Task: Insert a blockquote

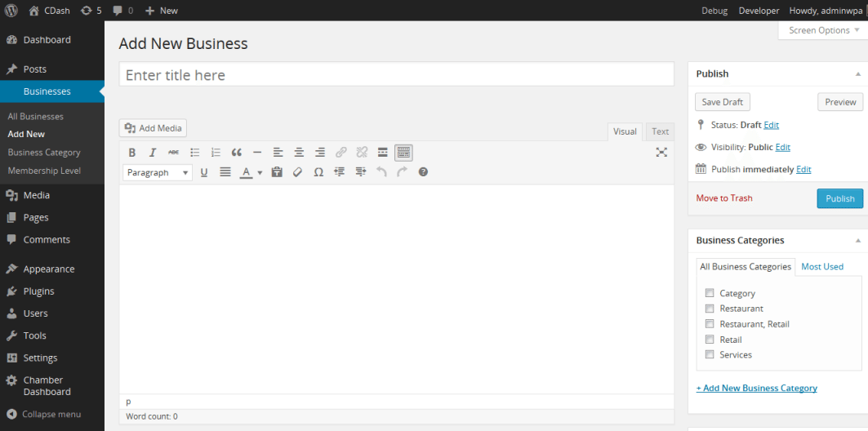Action: click(236, 153)
